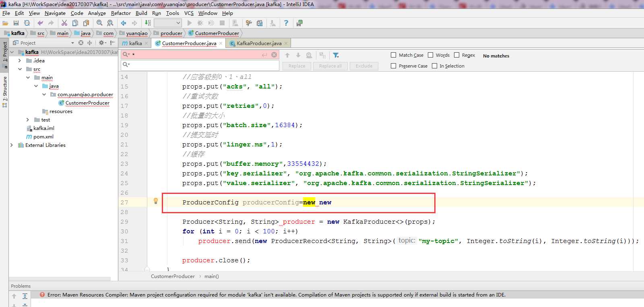
Task: Enable the Match Case checkbox
Action: (394, 55)
